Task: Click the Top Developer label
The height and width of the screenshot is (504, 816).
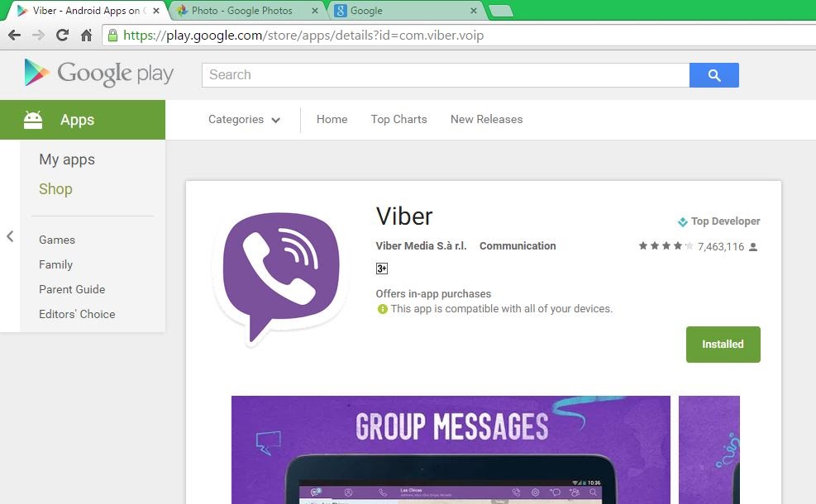Action: [x=725, y=221]
